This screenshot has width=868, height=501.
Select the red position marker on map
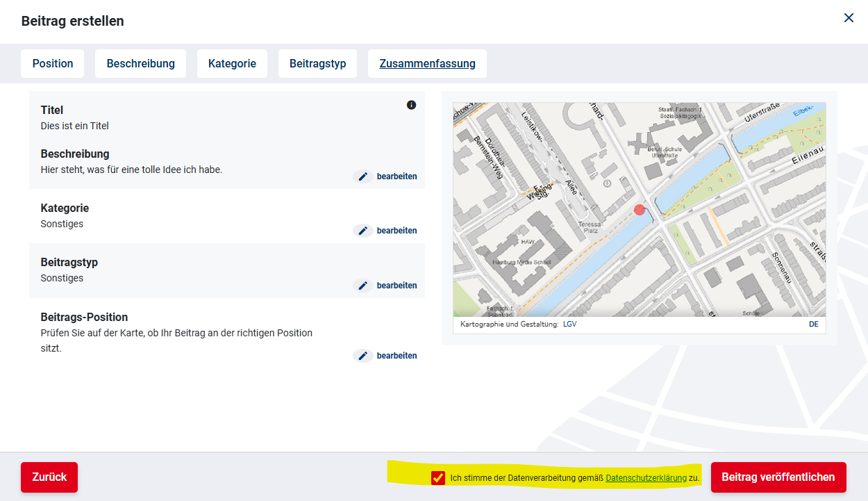click(x=640, y=210)
